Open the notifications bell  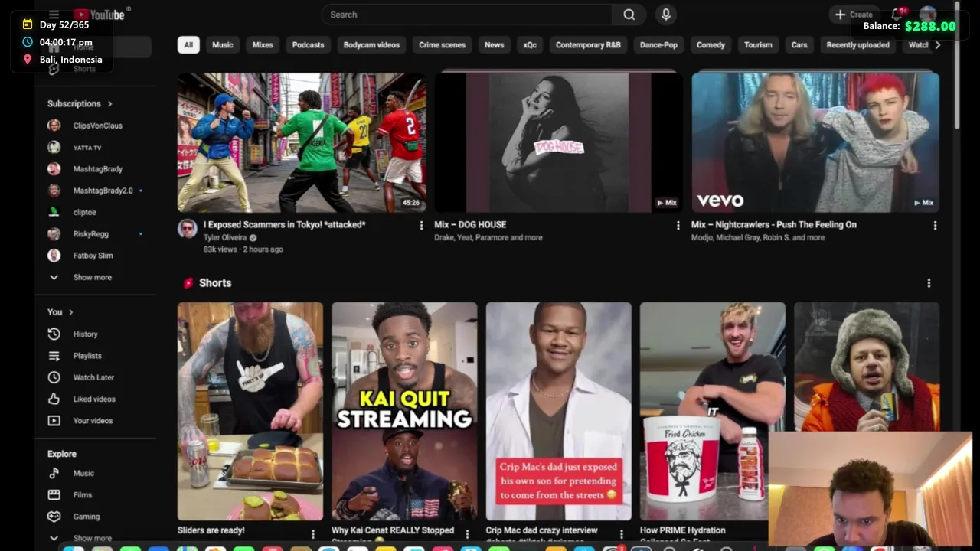(x=897, y=15)
